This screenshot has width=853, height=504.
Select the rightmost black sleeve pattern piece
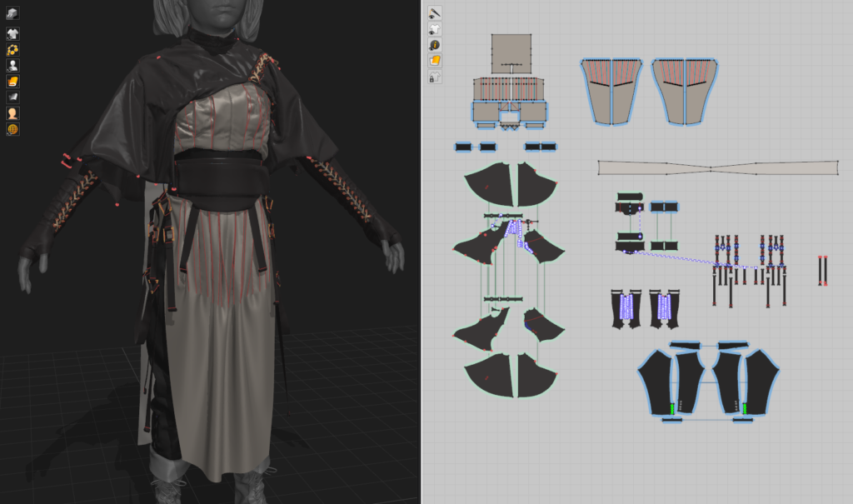761,382
